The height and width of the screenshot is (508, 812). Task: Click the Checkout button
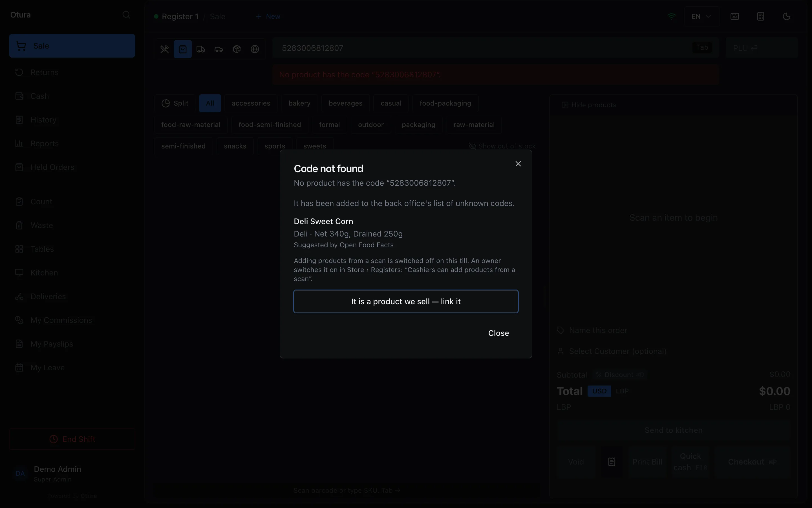tap(752, 462)
